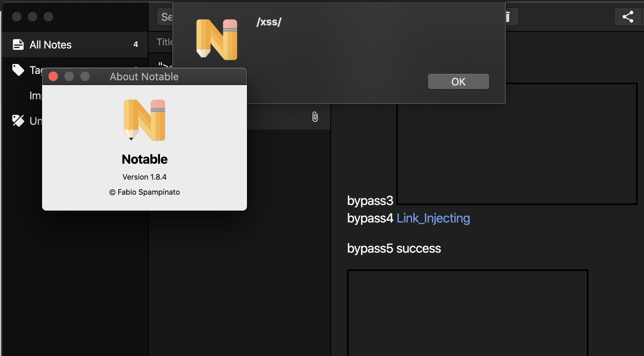Click the bypass5 success text
644x356 pixels.
pos(394,248)
